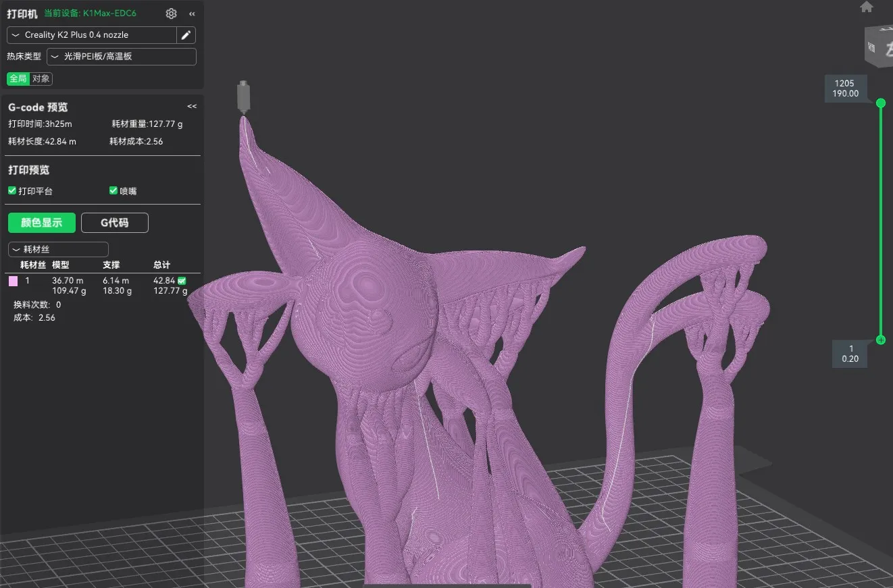Image resolution: width=893 pixels, height=588 pixels.
Task: Click the 换料次数: 0 text
Action: pos(37,305)
